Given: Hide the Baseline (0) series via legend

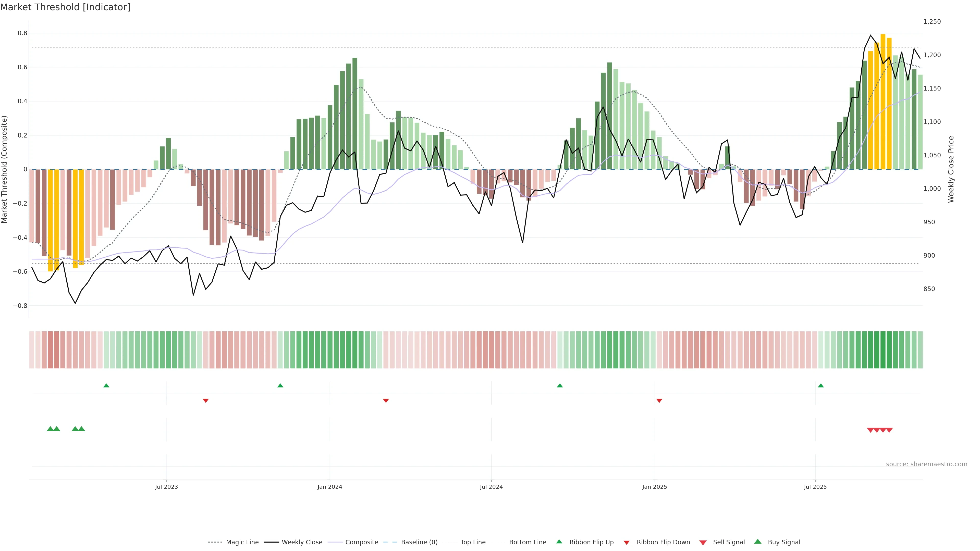Looking at the screenshot, I should pyautogui.click(x=419, y=542).
